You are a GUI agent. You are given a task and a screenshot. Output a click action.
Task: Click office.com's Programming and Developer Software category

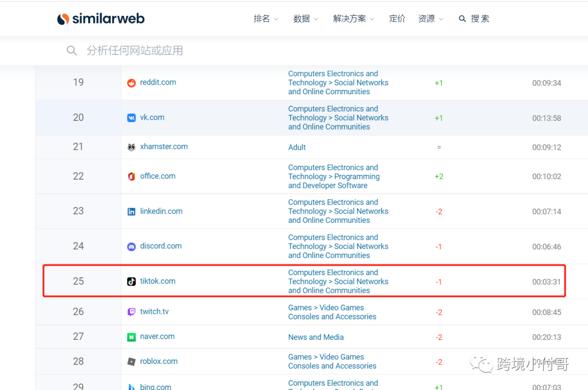pos(334,176)
